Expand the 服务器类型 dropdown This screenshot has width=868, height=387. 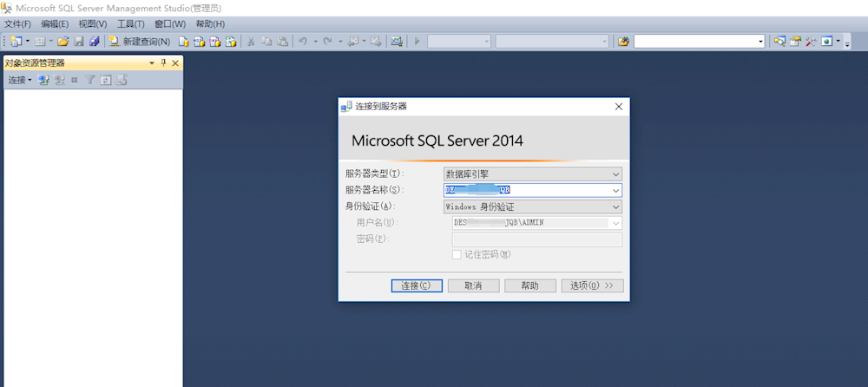point(616,174)
